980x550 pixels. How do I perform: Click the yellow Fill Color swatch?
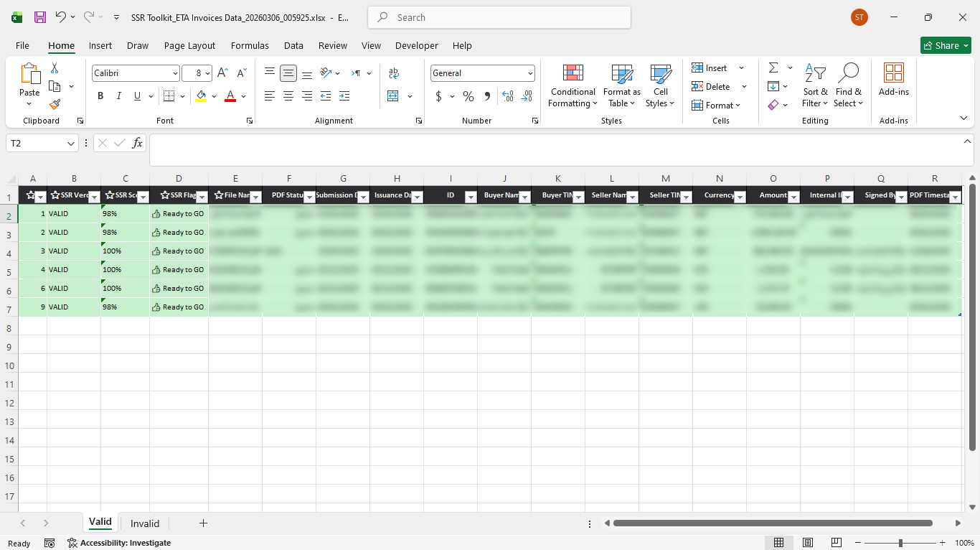tap(201, 96)
